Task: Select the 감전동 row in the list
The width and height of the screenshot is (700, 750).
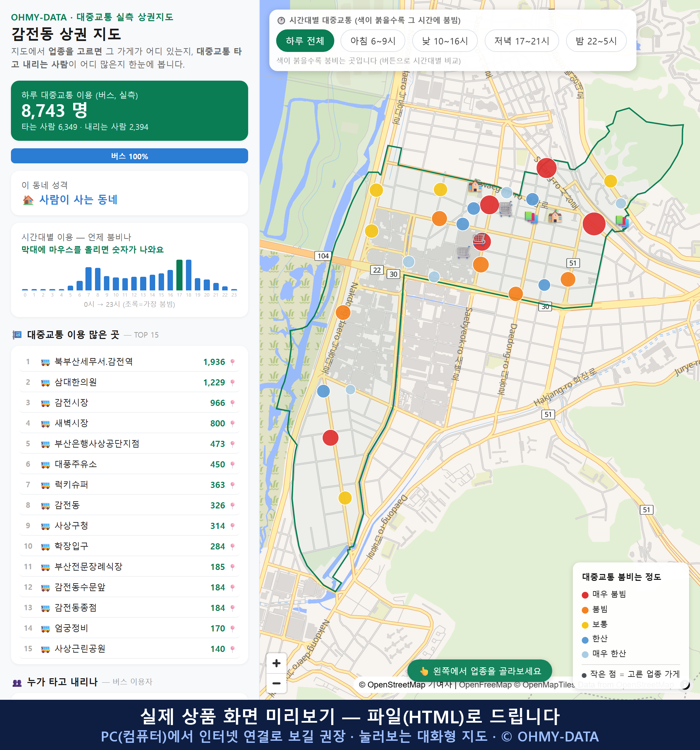Action: pos(130,505)
